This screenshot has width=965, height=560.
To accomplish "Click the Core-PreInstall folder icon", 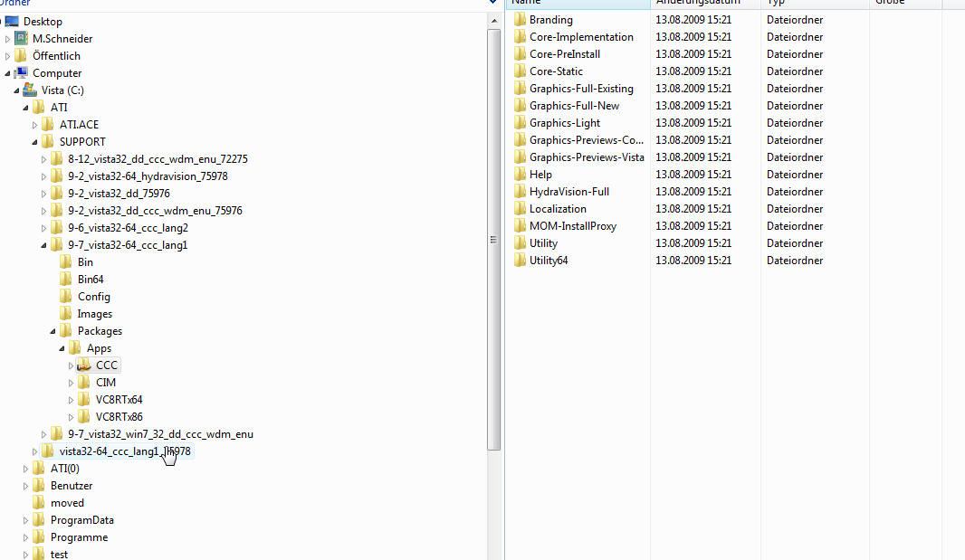I will [520, 54].
